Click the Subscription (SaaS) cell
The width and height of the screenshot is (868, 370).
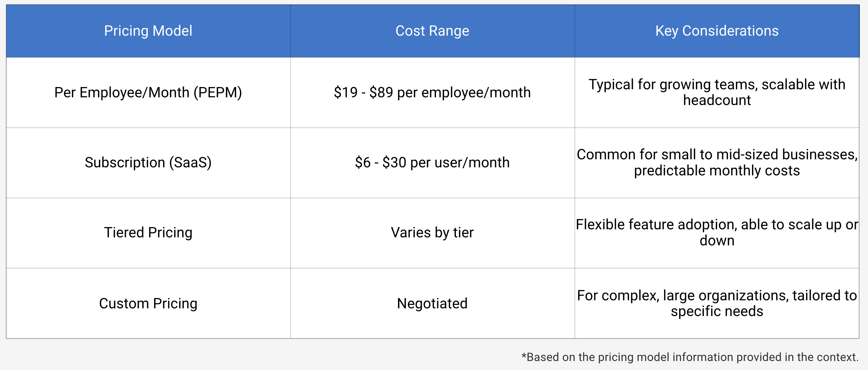148,163
